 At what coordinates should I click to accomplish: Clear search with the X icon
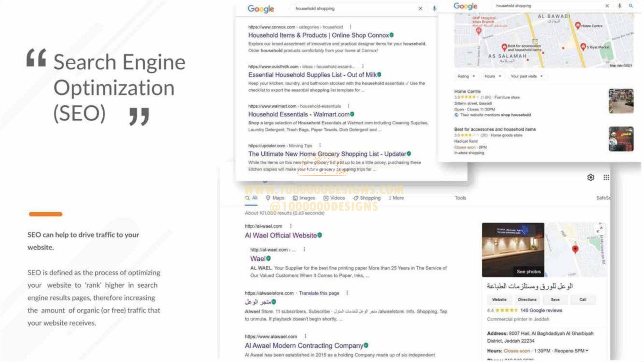point(420,9)
